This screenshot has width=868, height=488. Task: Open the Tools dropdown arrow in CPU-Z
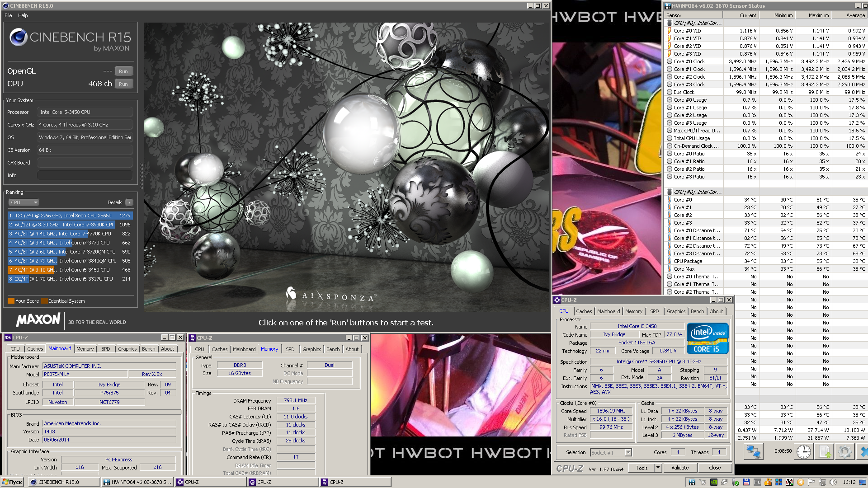658,468
